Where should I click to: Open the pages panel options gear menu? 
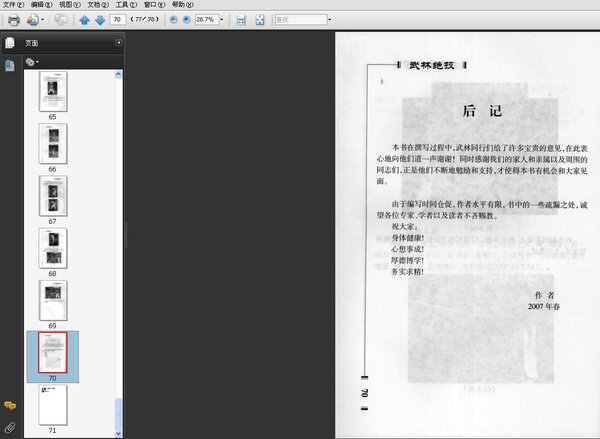coord(32,62)
